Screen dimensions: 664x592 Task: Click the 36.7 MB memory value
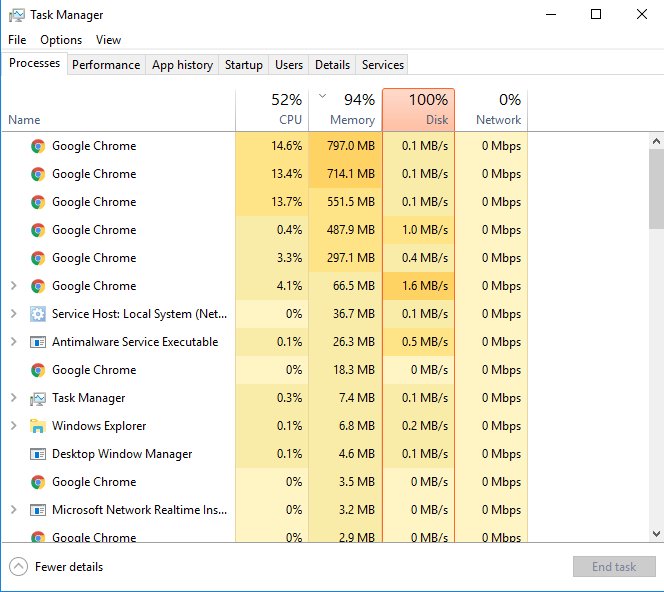click(354, 314)
